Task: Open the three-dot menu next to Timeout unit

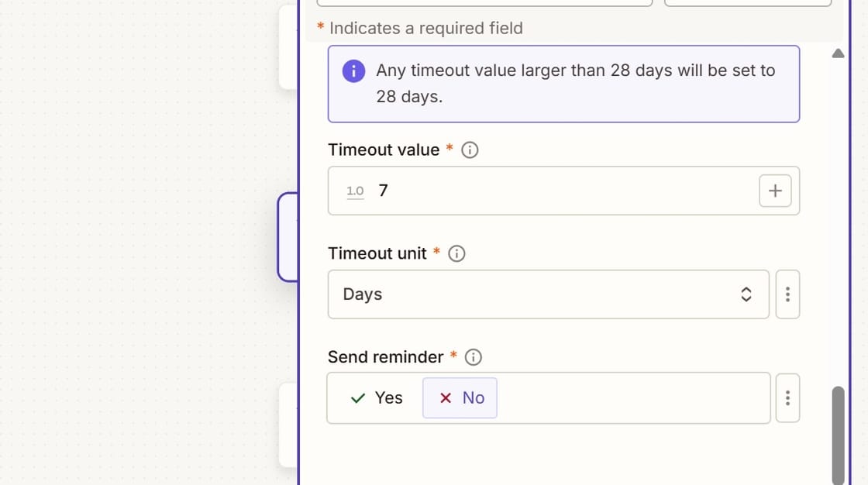Action: 787,294
